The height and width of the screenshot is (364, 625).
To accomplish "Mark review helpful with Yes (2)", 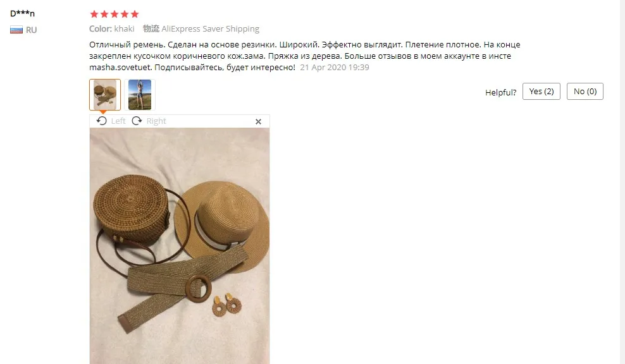I will 541,91.
